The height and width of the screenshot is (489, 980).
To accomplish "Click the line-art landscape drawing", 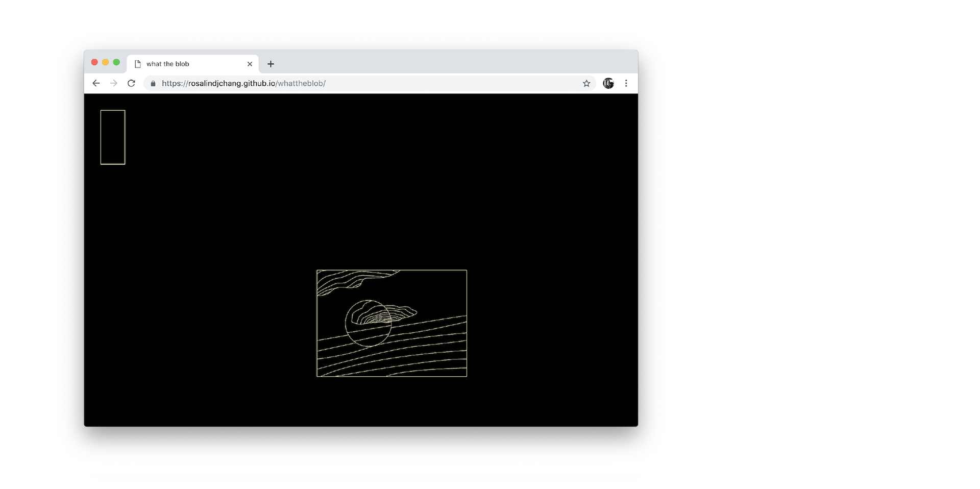I will (x=391, y=323).
